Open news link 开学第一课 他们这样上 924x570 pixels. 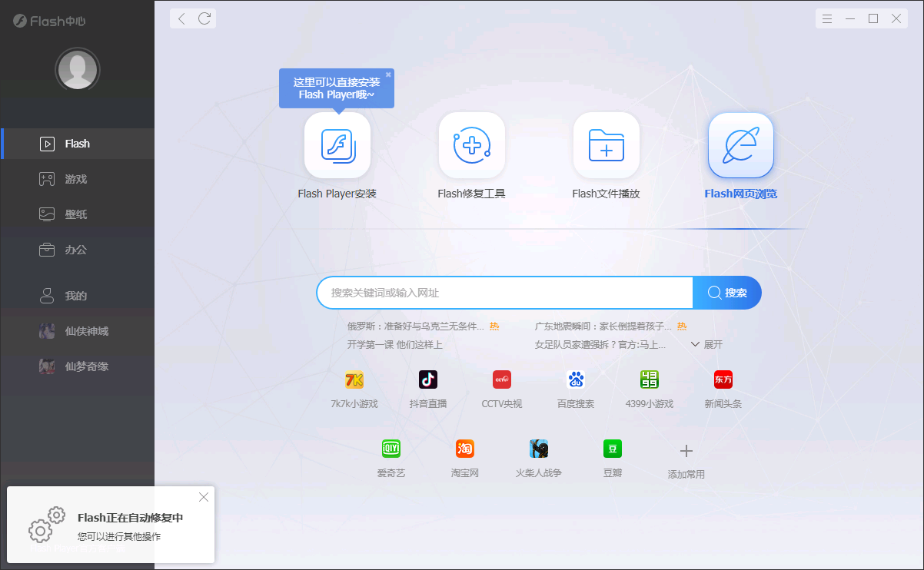pyautogui.click(x=395, y=345)
